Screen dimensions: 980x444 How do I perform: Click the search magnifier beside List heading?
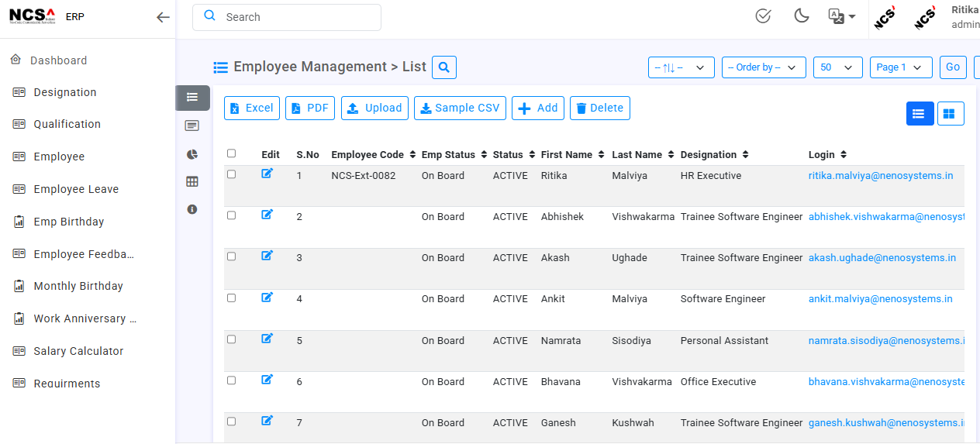(x=444, y=67)
